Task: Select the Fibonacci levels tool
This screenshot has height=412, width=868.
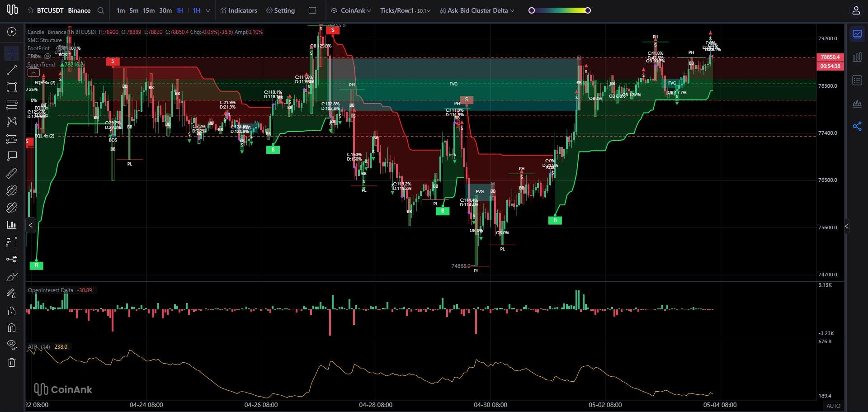Action: pos(12,139)
